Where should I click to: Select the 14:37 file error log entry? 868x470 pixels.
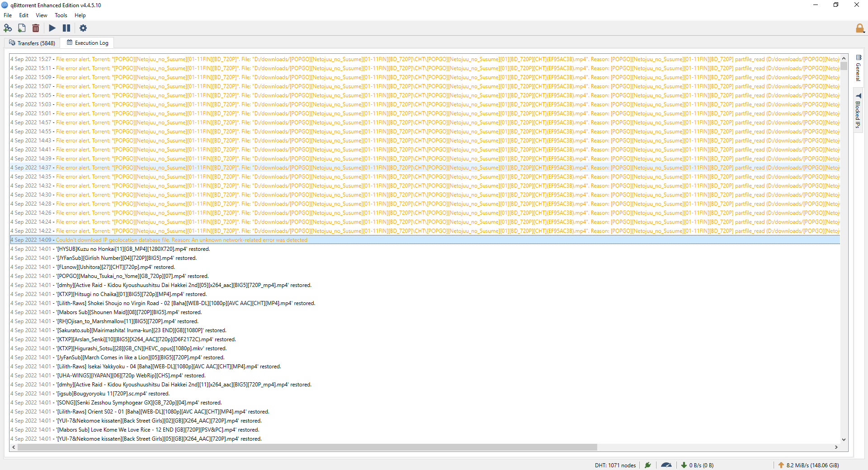[x=425, y=168]
